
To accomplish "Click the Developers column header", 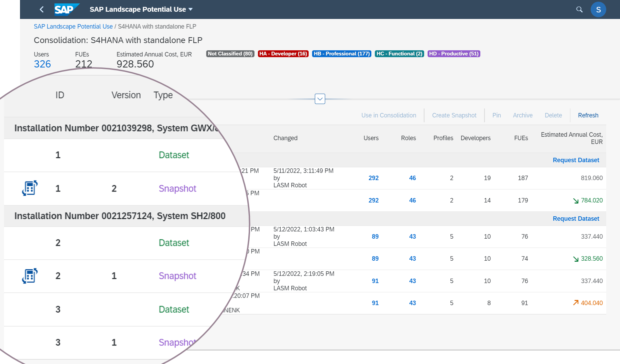I will pos(476,138).
